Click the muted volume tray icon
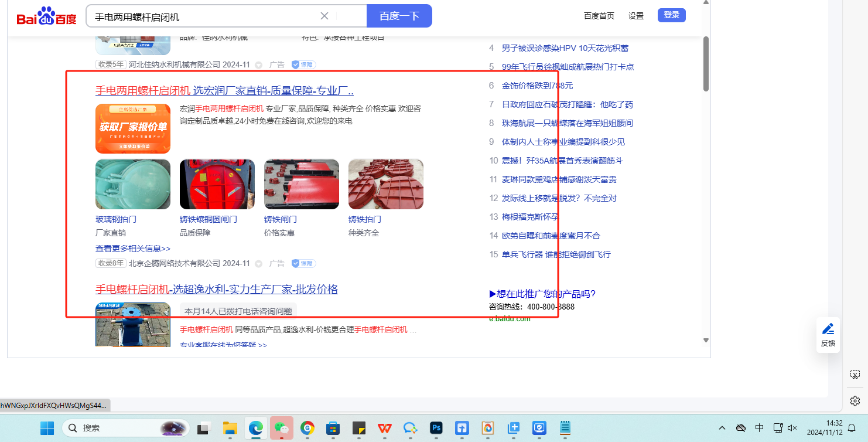 click(x=792, y=428)
